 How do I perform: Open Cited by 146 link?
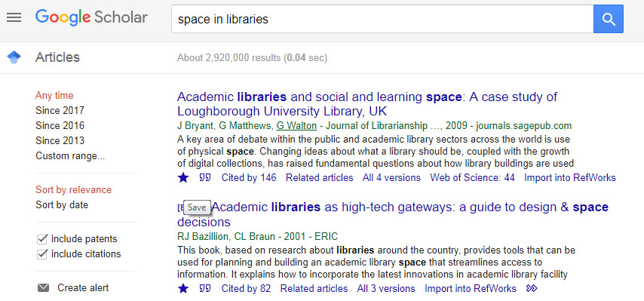click(249, 177)
